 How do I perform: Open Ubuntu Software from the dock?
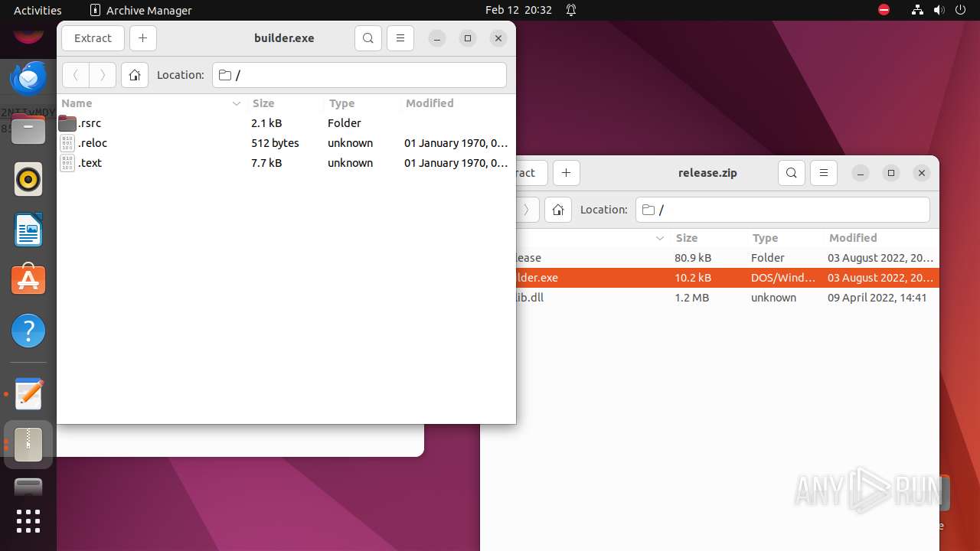tap(28, 280)
